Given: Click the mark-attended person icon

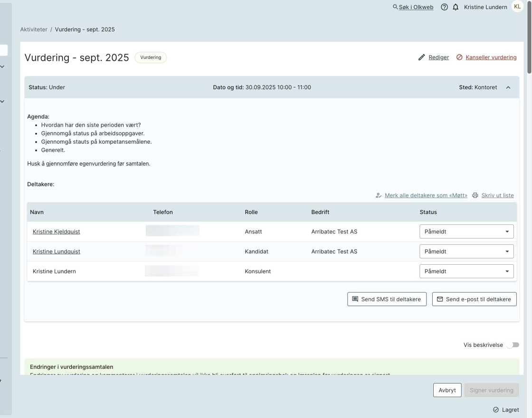Looking at the screenshot, I should point(379,195).
